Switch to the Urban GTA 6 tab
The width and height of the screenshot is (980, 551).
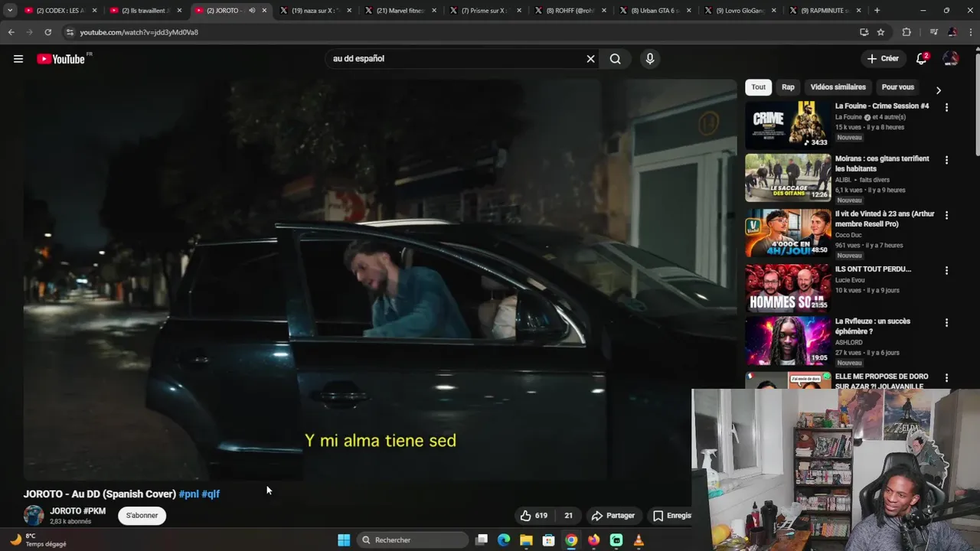pos(655,11)
